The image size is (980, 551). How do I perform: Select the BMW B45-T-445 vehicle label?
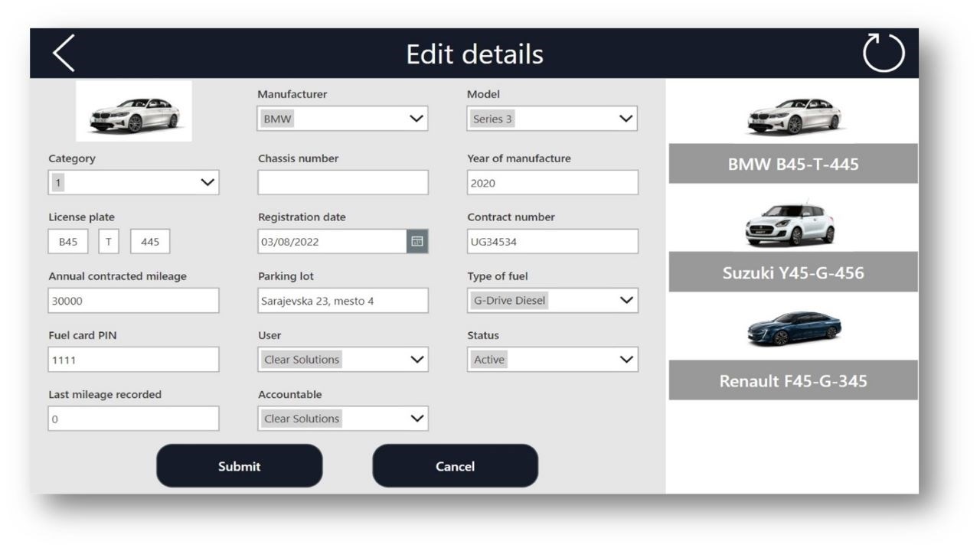[793, 163]
